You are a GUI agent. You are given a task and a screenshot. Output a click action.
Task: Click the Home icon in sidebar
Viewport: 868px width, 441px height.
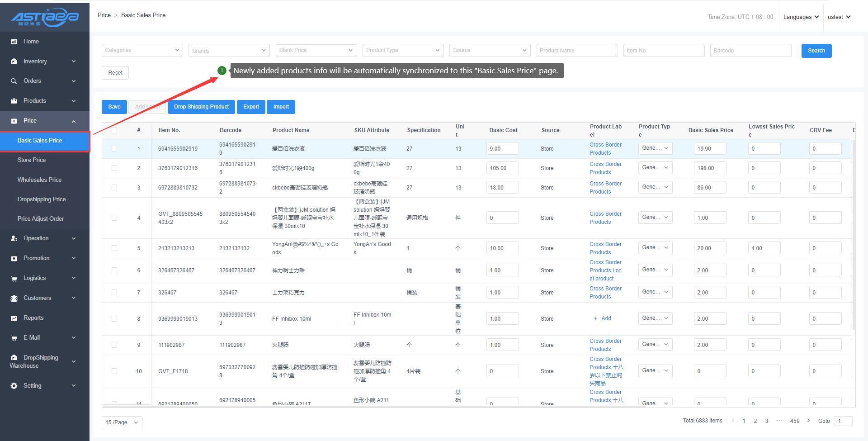click(14, 42)
